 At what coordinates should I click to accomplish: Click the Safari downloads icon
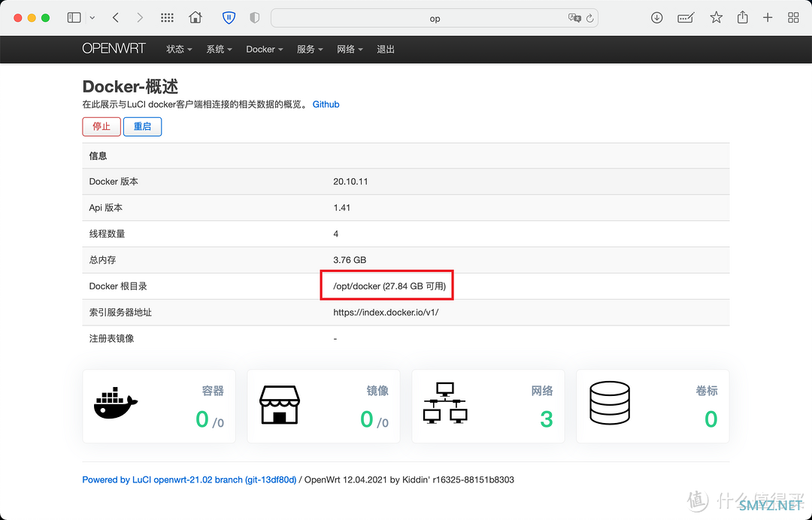[656, 18]
